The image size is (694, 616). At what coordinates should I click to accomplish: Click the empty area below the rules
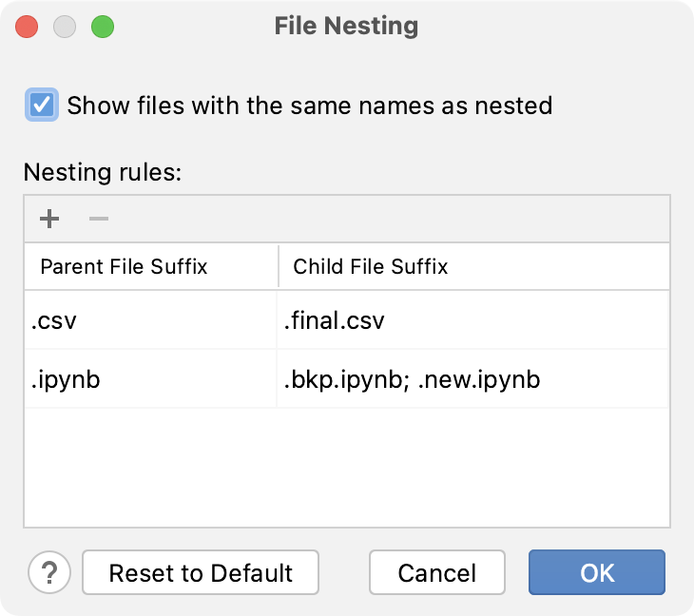point(346,466)
